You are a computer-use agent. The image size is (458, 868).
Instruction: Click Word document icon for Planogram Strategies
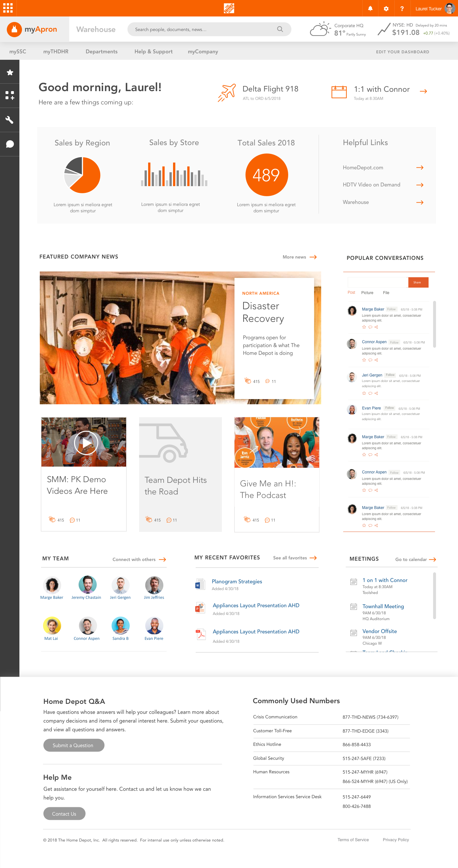pos(200,584)
